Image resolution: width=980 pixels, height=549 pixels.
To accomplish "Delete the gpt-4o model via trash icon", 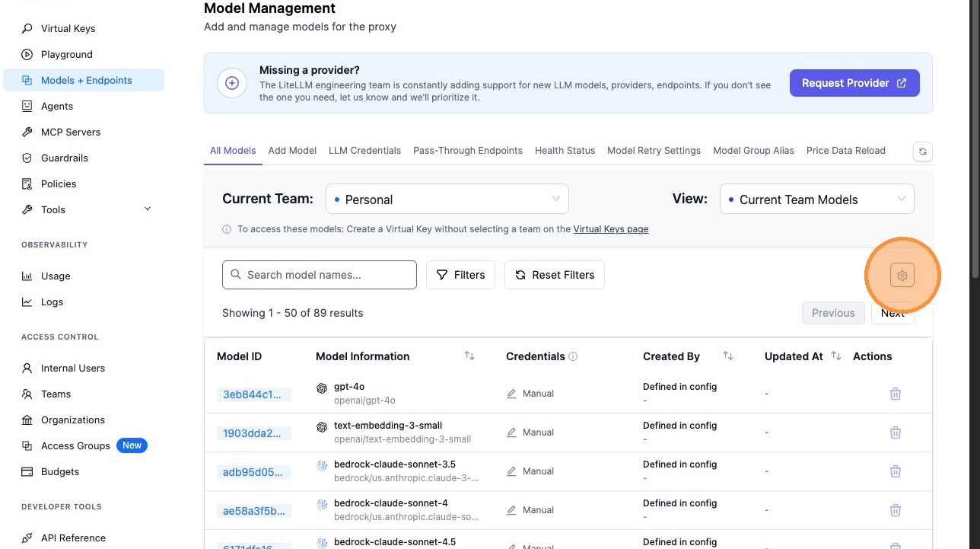I will (896, 394).
